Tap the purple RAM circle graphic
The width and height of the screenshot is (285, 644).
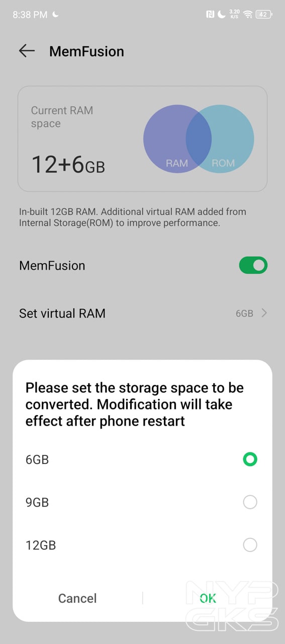pos(177,139)
